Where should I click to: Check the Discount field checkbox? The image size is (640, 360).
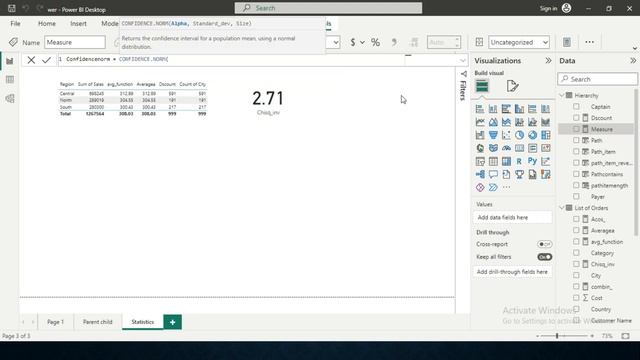coord(576,118)
